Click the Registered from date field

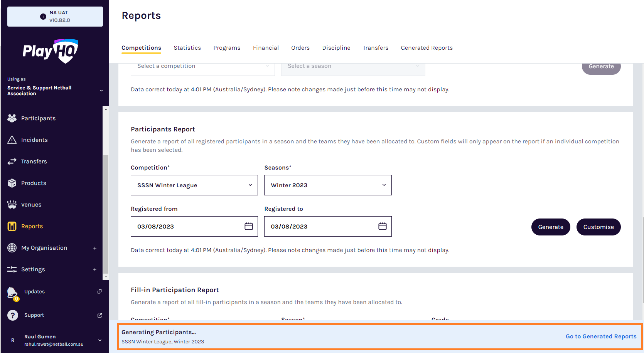pos(194,226)
